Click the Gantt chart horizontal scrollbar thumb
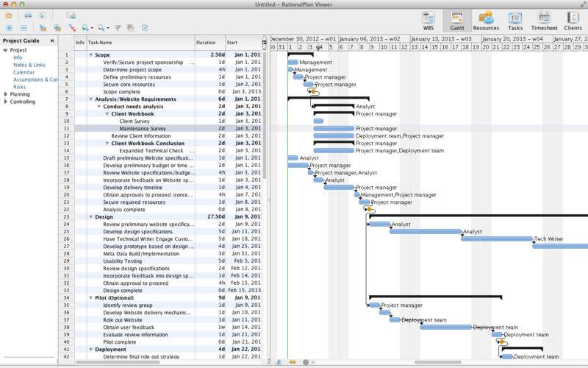Screen dimensions: 588x368 (437, 362)
